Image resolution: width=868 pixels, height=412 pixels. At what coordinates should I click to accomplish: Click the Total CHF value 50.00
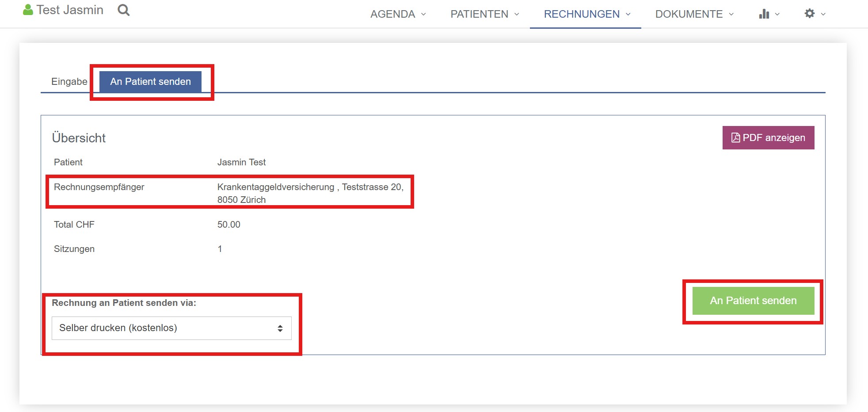(228, 225)
